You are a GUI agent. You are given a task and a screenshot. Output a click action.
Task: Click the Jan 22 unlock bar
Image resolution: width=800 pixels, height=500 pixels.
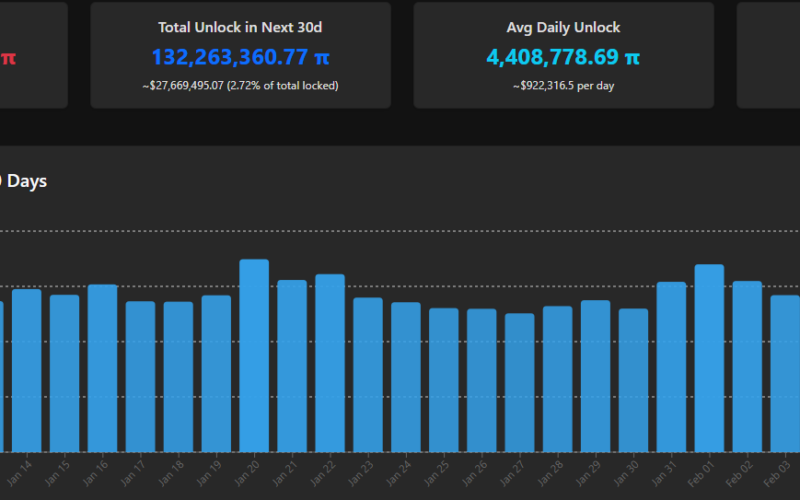(x=330, y=362)
